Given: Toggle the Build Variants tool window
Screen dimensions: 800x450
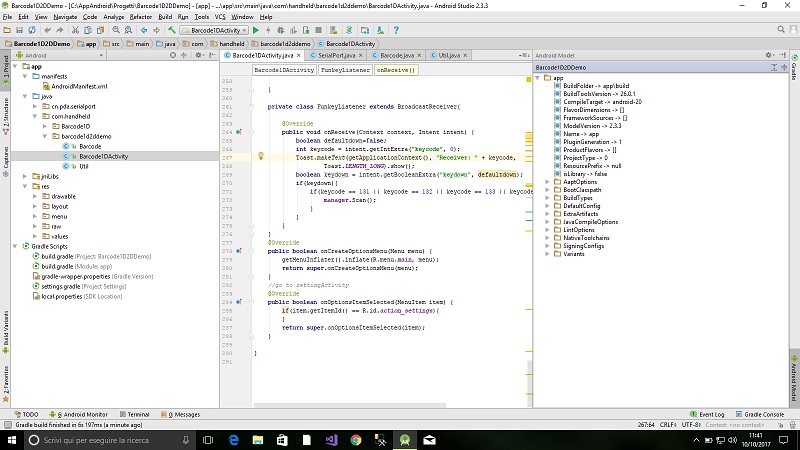Looking at the screenshot, I should click(6, 332).
